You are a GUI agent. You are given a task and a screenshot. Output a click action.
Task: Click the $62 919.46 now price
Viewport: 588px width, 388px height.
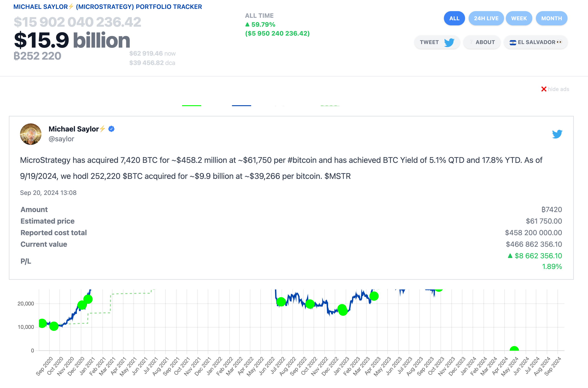(x=152, y=53)
